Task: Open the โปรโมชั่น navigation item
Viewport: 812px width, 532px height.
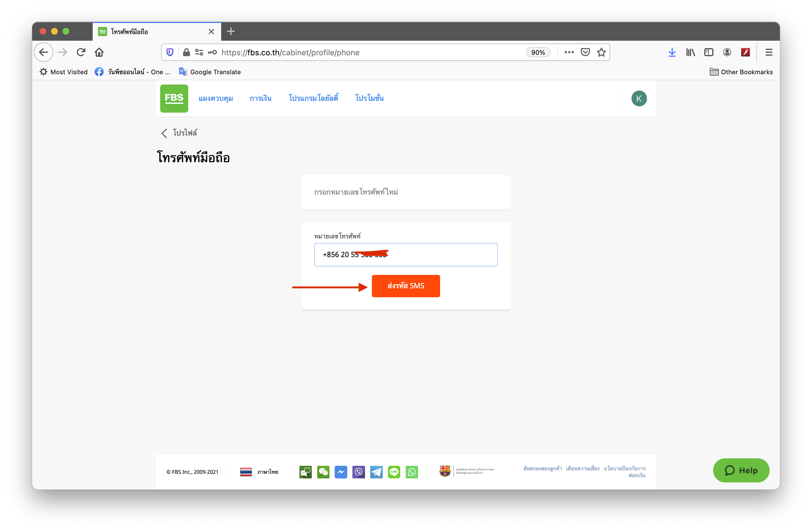Action: point(369,98)
